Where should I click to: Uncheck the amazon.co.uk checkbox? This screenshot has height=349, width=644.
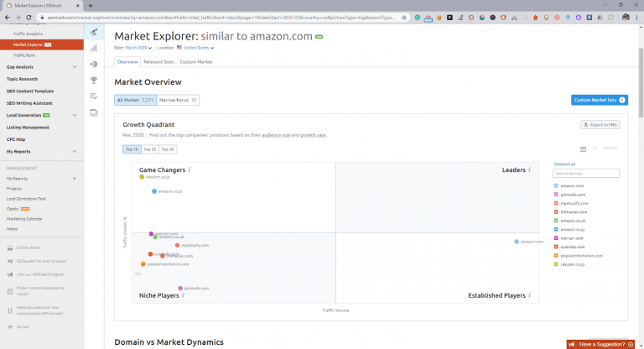tap(556, 221)
